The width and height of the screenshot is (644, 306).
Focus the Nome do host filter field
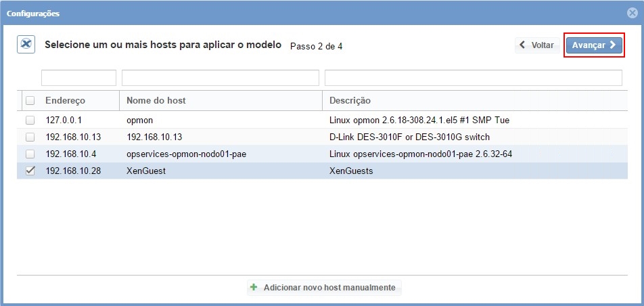pyautogui.click(x=220, y=78)
